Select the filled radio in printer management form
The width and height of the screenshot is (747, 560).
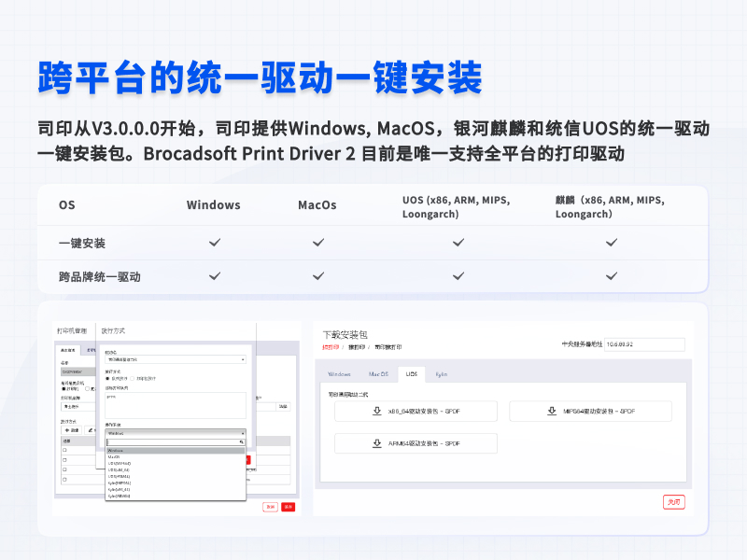coord(63,389)
